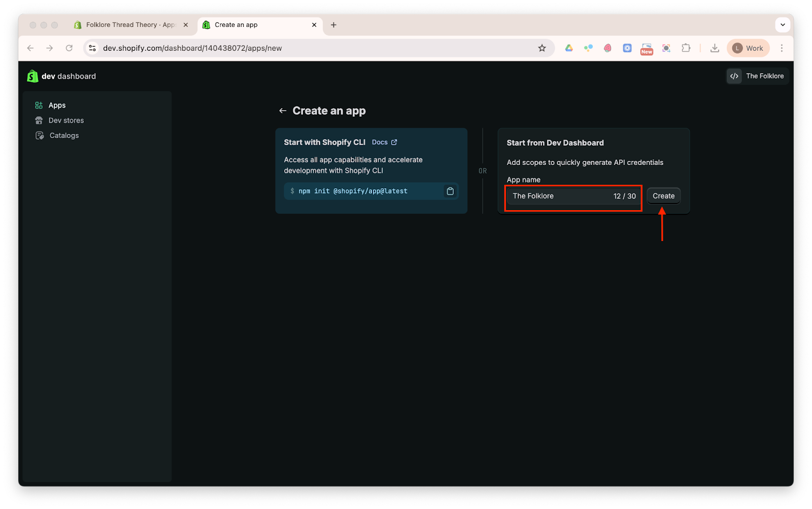Screen dimensions: 812x509
Task: Click the back arrow beside Create an app
Action: (283, 111)
